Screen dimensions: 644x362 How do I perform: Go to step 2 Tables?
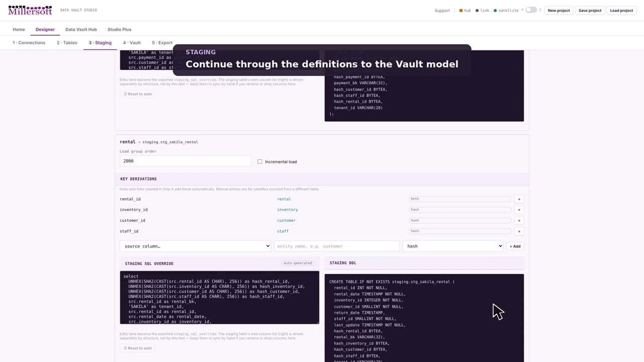67,43
